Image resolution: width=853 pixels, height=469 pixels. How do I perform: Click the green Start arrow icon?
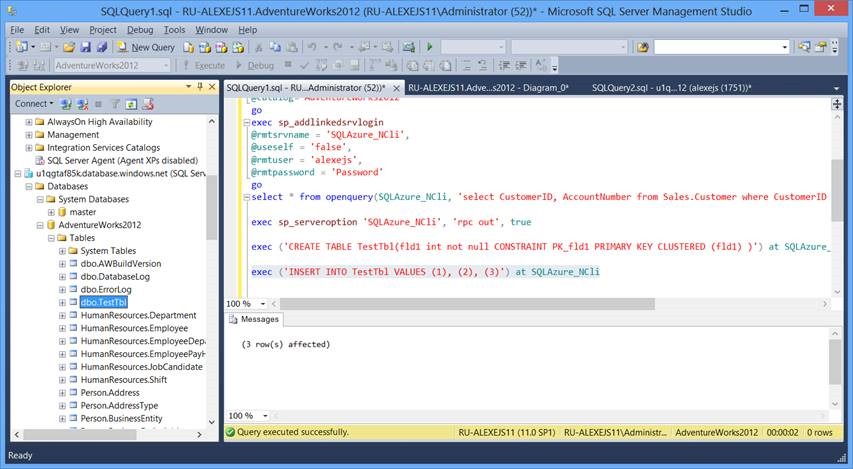(x=430, y=47)
